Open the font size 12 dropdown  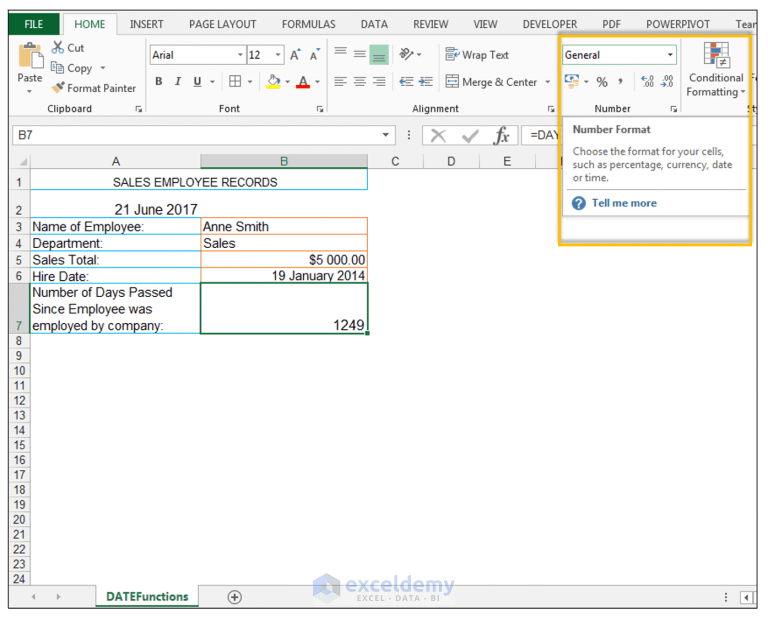pos(278,55)
